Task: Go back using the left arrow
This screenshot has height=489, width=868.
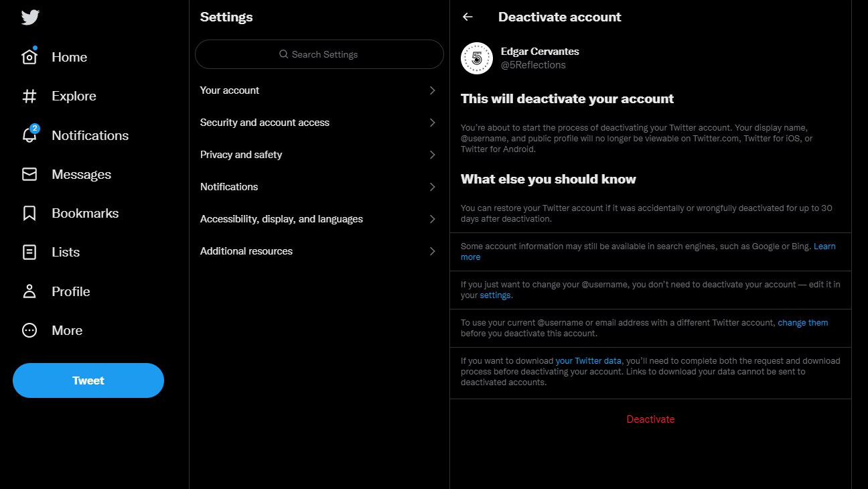Action: [x=467, y=17]
